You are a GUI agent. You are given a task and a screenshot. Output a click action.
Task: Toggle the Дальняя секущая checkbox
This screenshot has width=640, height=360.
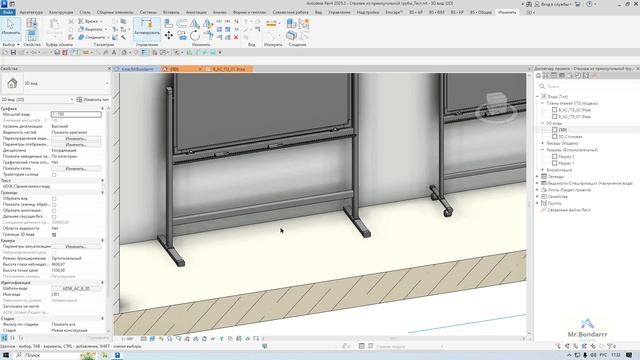coord(54,217)
